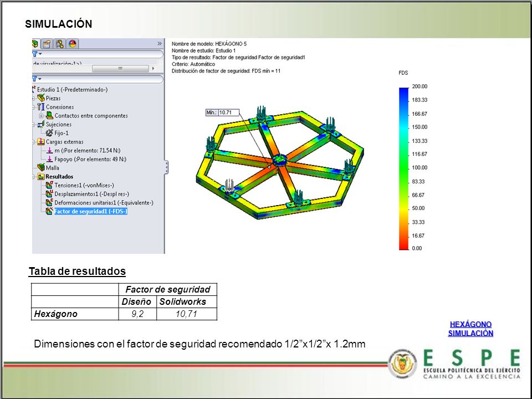
Task: Expand the Piezas node
Action: coord(34,99)
